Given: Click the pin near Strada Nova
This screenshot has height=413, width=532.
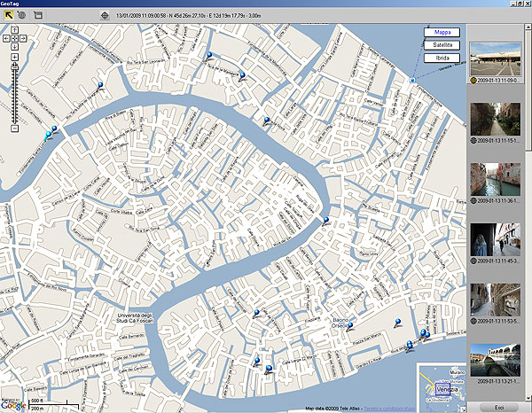Looking at the screenshot, I should point(266,121).
